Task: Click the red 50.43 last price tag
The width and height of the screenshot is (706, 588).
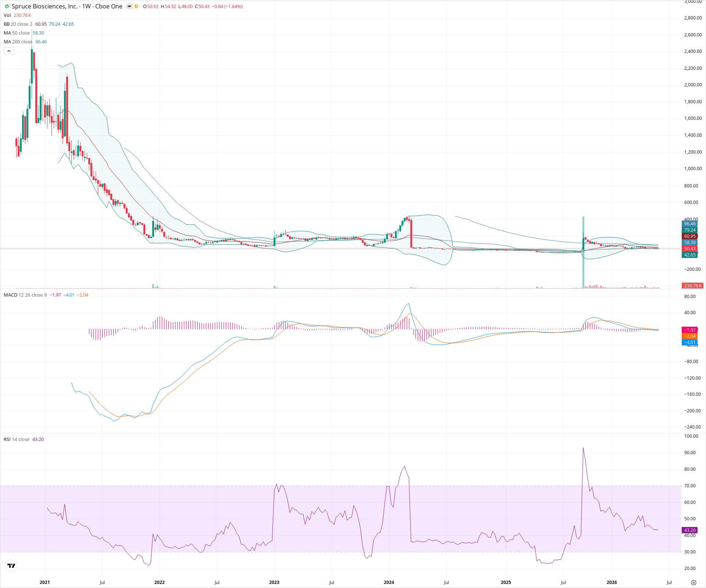Action: pos(690,248)
